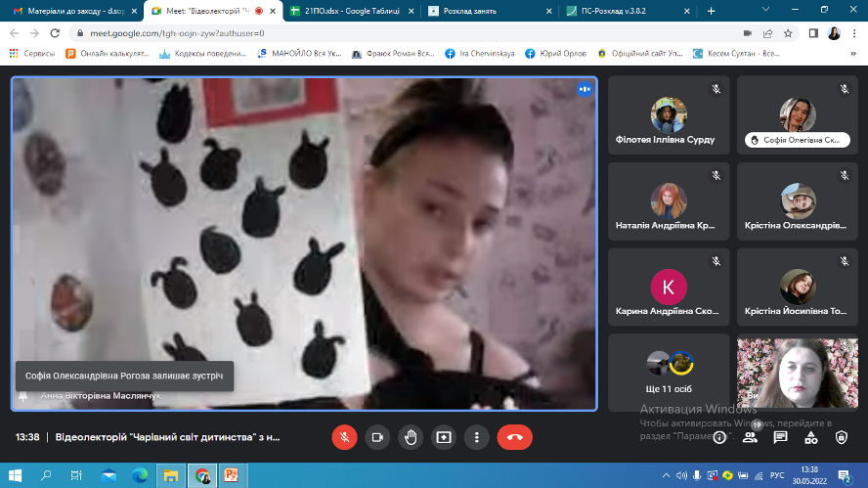This screenshot has height=488, width=868.
Task: Reload the Meet page
Action: coord(55,33)
